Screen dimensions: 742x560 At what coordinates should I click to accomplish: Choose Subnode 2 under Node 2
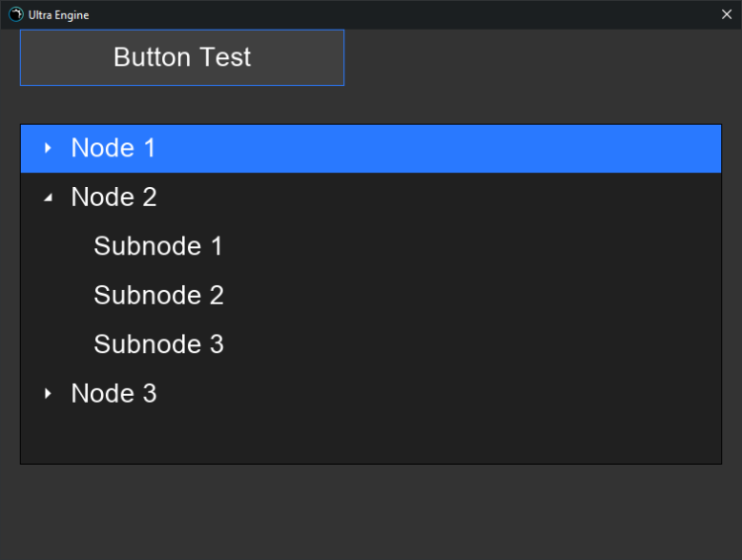158,295
